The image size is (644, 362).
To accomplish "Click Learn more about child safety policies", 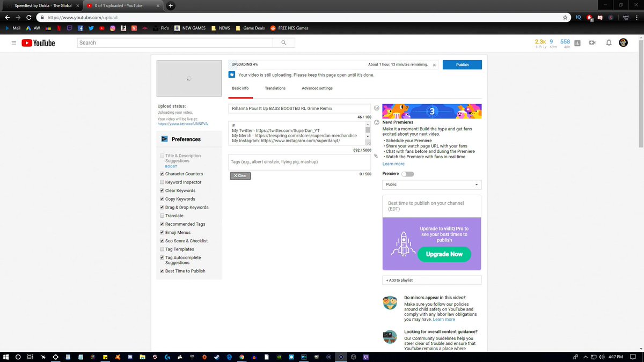I will [x=444, y=319].
